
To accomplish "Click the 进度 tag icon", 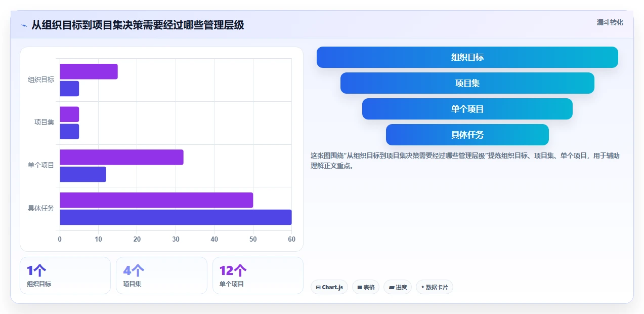I will pyautogui.click(x=392, y=287).
